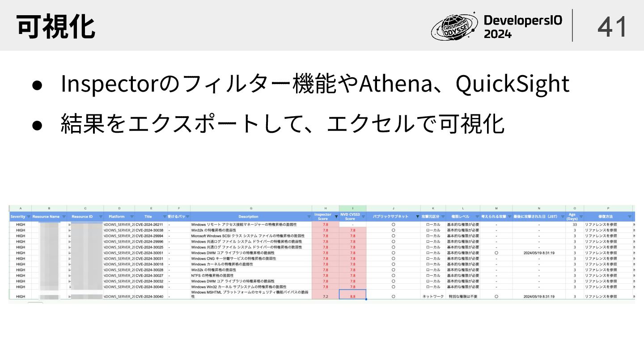
Task: Select the Age cell showing 33
Action: click(x=575, y=224)
